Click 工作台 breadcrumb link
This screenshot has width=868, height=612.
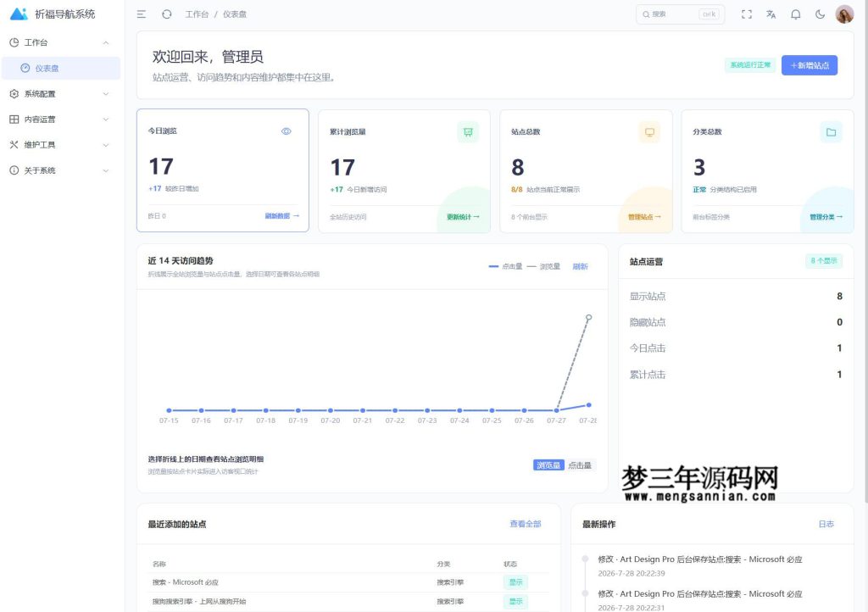pos(197,14)
